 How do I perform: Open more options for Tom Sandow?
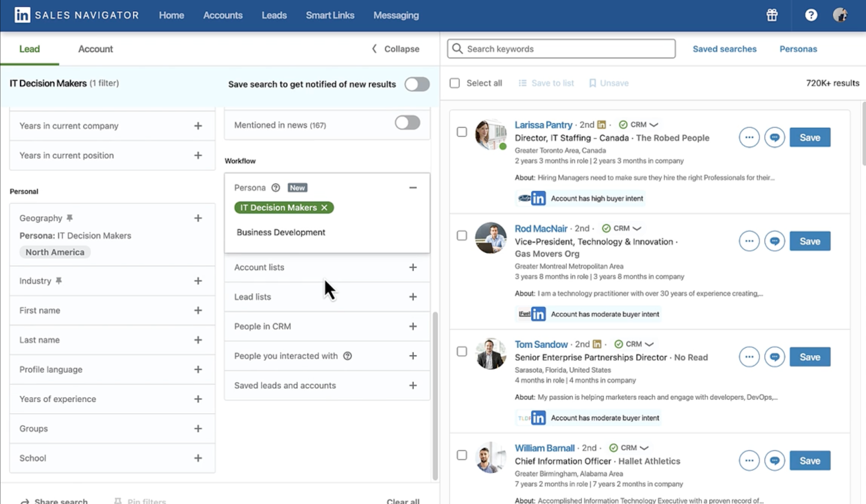(x=749, y=357)
